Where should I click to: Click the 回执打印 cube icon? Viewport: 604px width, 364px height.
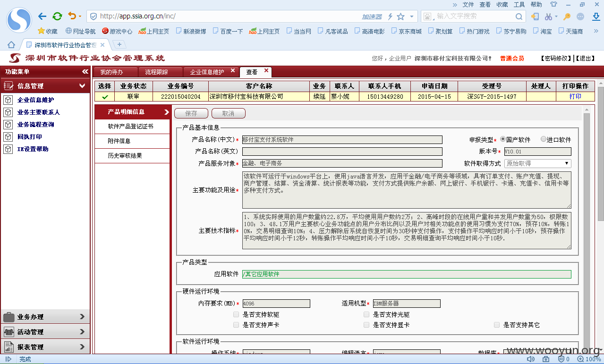8,137
